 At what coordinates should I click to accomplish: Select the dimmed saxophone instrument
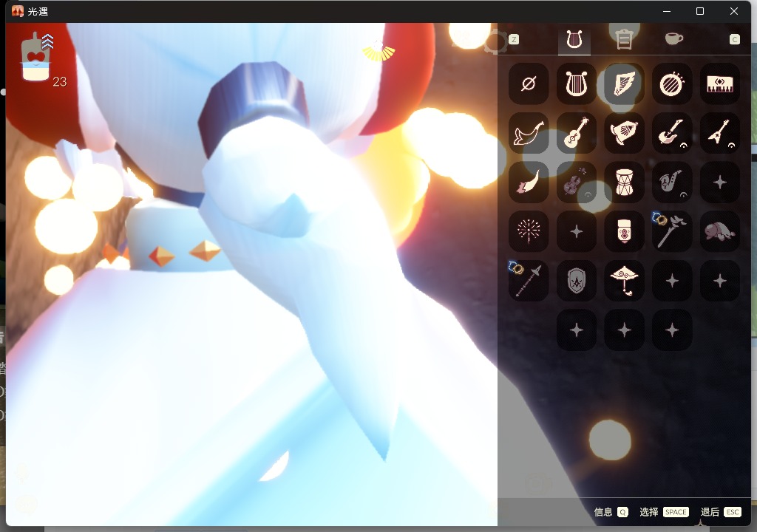671,183
